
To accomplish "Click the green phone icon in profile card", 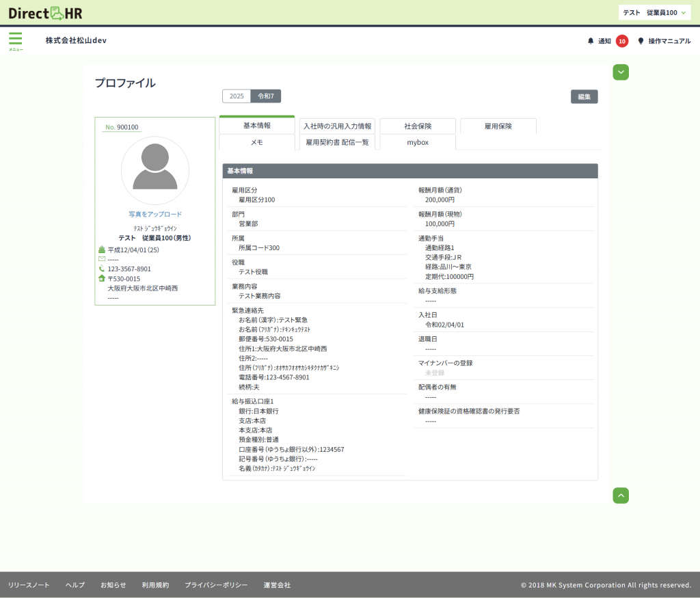I will click(102, 269).
